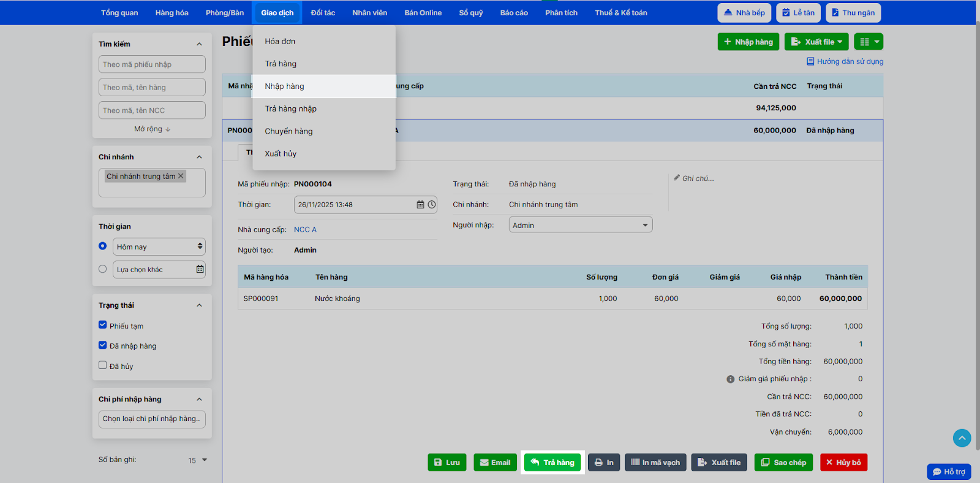Click the Email button
This screenshot has height=483, width=980.
pos(495,462)
